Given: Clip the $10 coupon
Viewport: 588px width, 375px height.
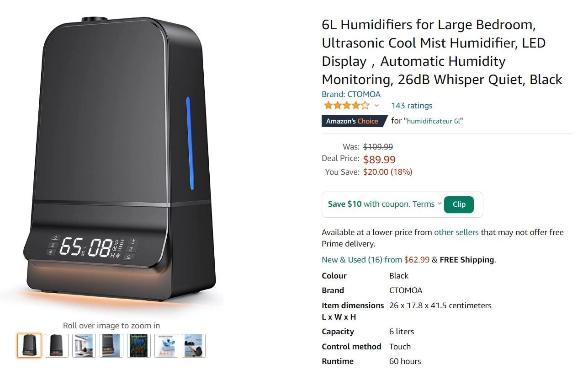Looking at the screenshot, I should click(459, 204).
